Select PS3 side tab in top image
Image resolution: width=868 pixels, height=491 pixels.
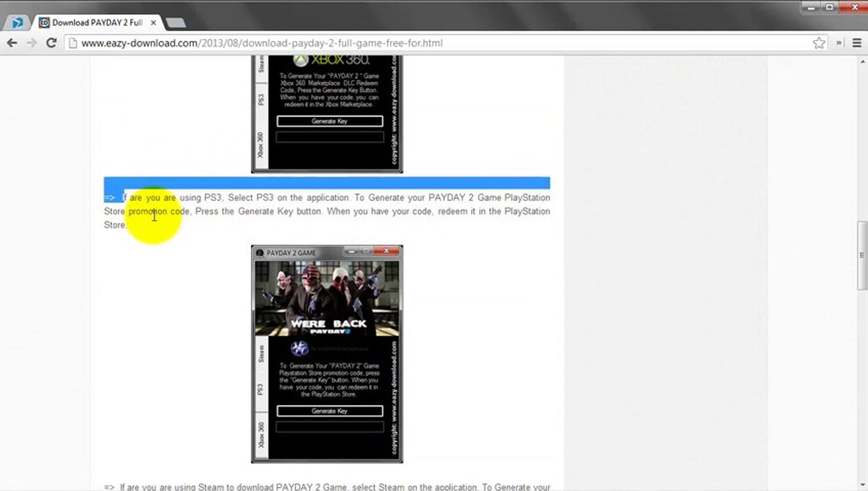click(x=261, y=100)
